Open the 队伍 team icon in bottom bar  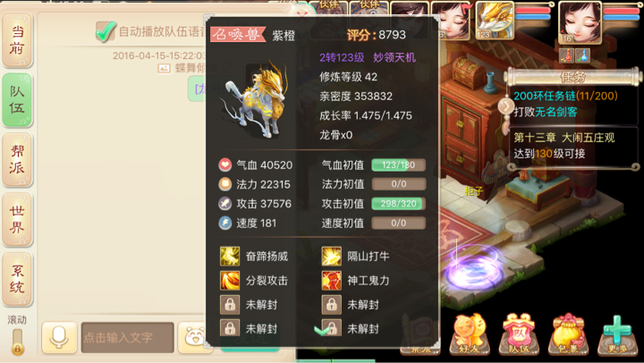click(x=519, y=333)
